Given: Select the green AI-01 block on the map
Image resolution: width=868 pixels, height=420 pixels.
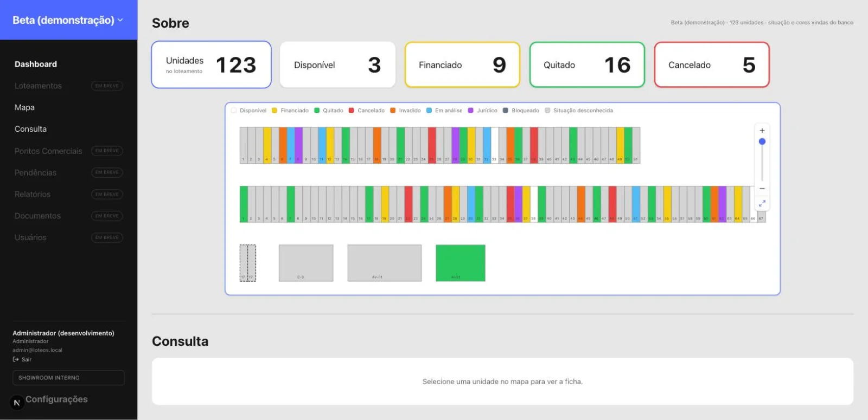Looking at the screenshot, I should tap(461, 263).
